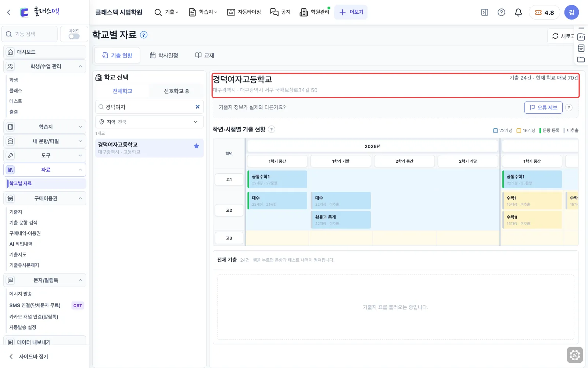Open the 지역 전국 region dropdown
Screen dimensions: 588x368
pyautogui.click(x=149, y=122)
